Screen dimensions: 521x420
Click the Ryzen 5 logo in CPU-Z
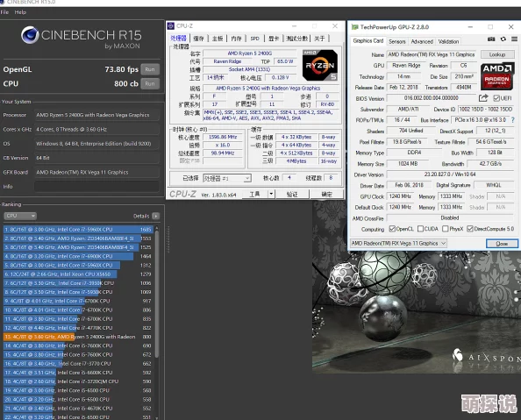click(x=320, y=66)
